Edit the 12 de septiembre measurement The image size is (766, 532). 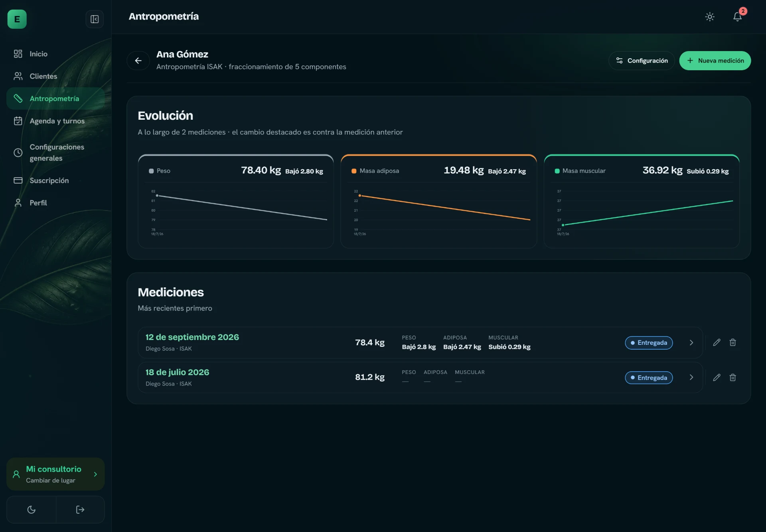(717, 342)
